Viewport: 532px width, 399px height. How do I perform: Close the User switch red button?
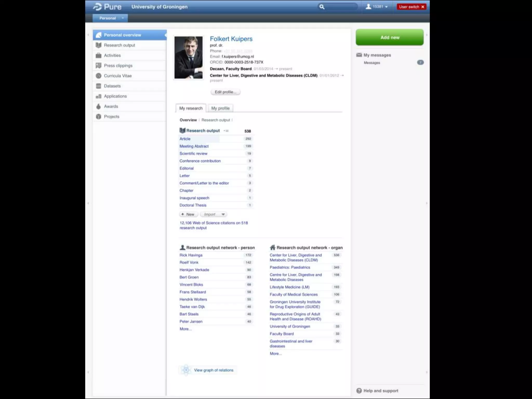(423, 7)
